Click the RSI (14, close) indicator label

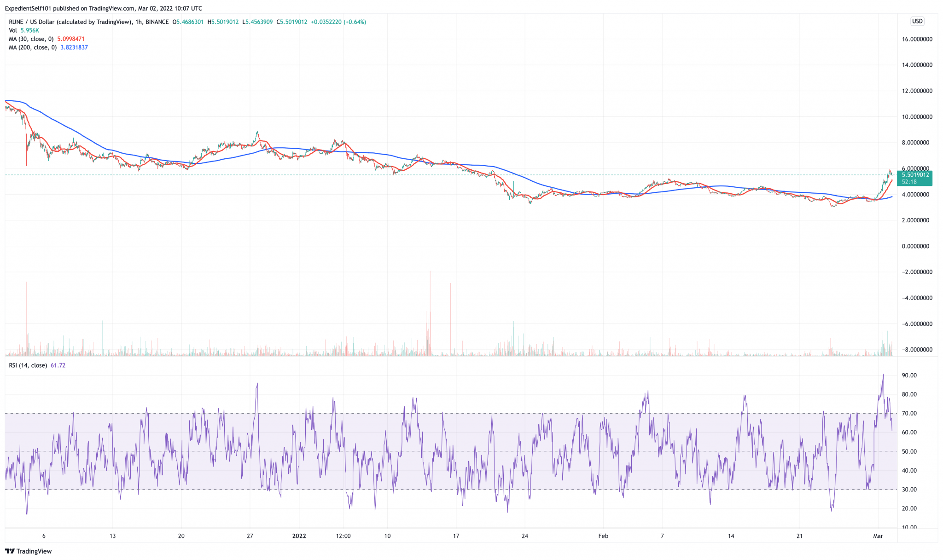[x=28, y=365]
